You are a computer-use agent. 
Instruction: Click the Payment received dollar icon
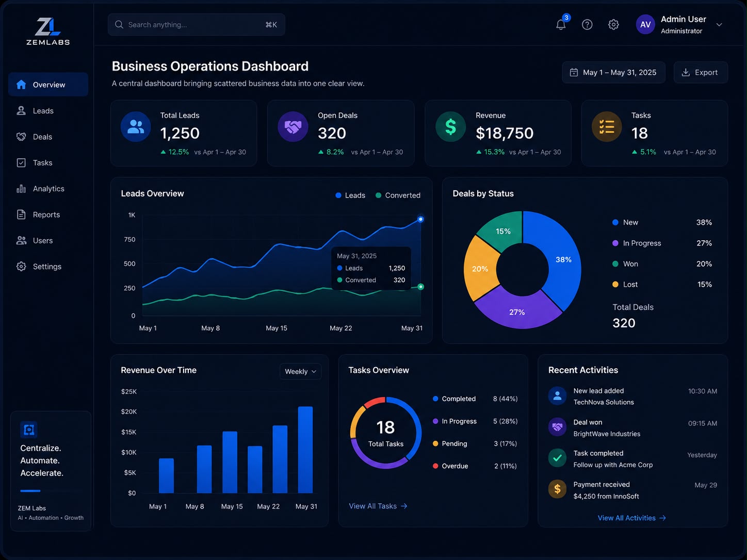pos(557,489)
